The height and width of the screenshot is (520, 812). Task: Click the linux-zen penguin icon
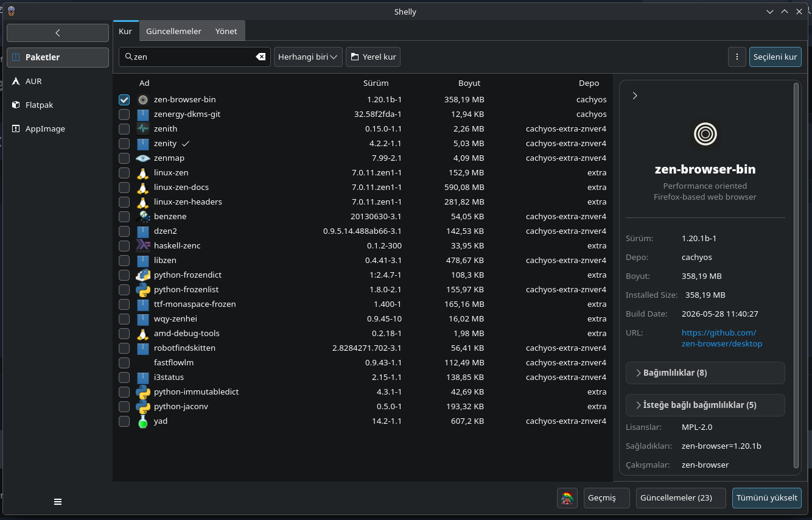[143, 172]
